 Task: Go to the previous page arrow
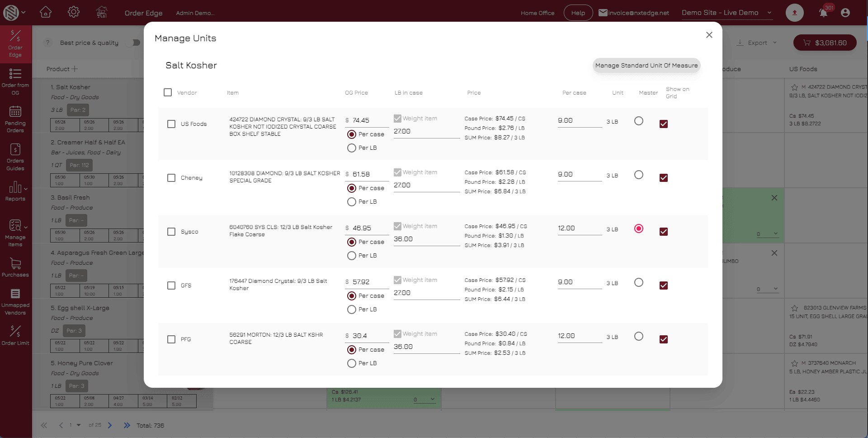tap(61, 425)
